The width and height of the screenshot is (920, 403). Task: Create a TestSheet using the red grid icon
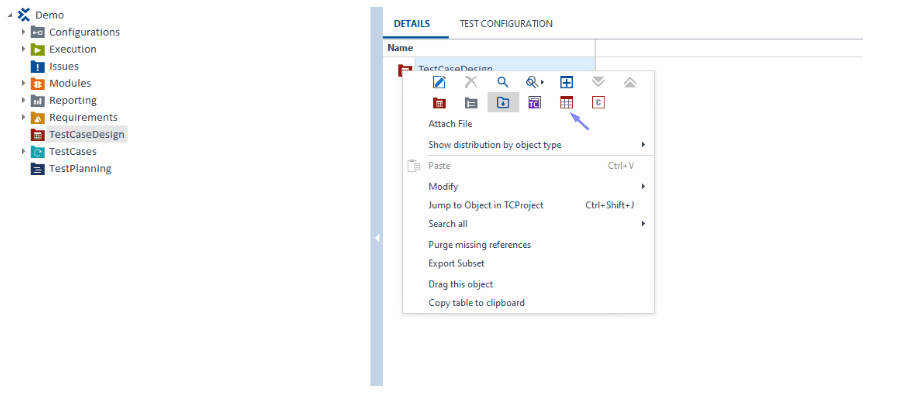pos(566,102)
